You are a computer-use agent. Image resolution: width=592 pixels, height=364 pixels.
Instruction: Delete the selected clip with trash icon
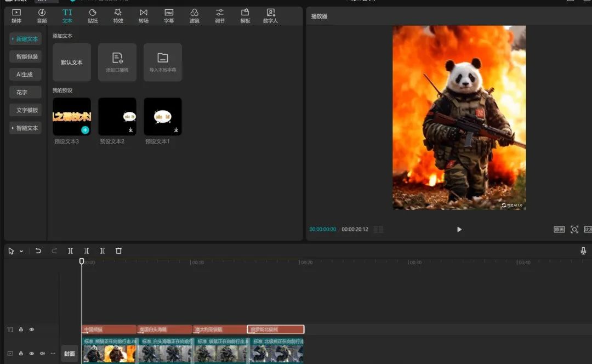click(118, 251)
